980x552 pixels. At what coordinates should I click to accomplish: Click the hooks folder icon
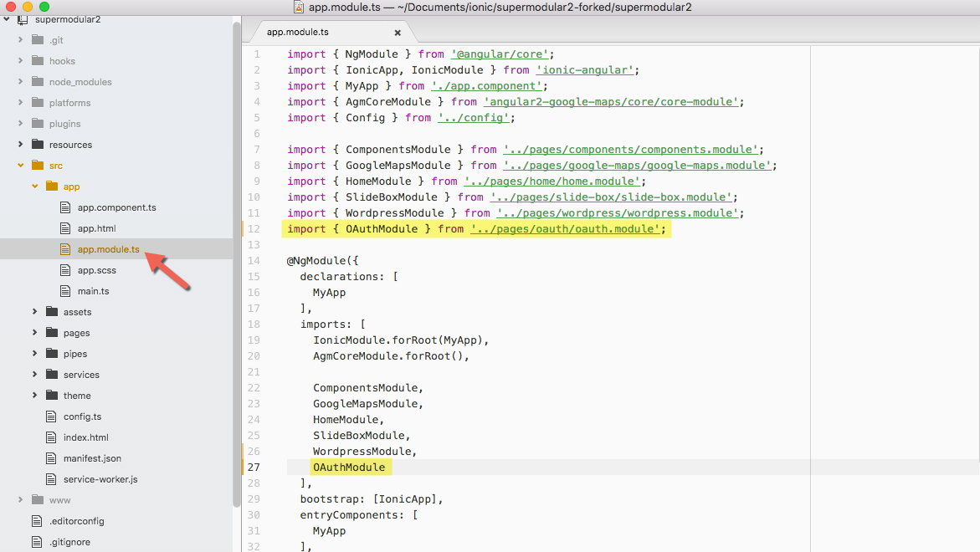pos(38,60)
